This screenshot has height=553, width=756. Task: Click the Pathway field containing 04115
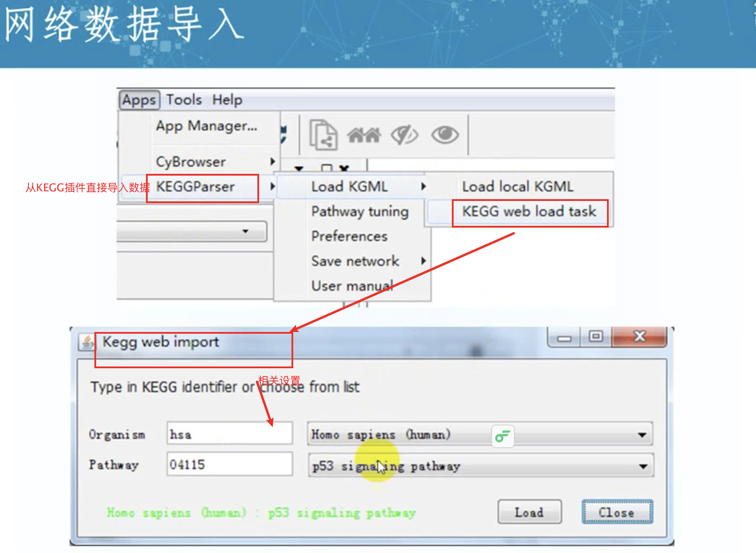coord(229,464)
